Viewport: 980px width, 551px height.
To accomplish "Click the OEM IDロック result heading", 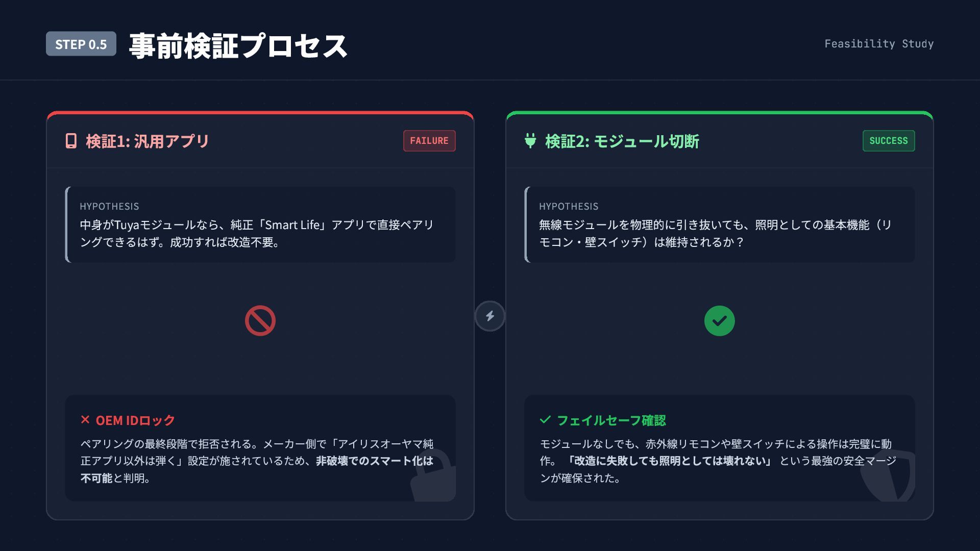I will click(135, 420).
